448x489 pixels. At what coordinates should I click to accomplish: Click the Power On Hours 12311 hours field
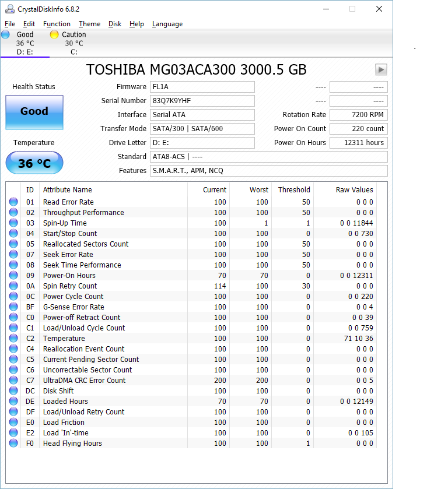(359, 143)
